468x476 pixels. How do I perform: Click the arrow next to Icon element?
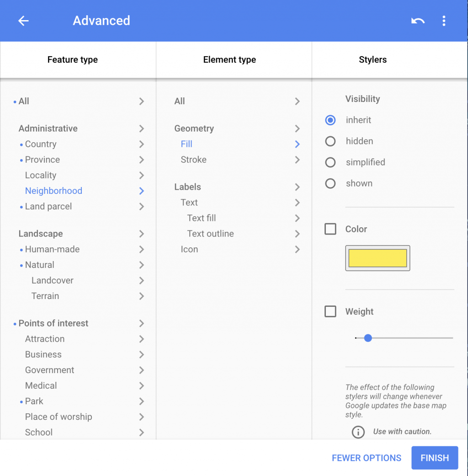click(x=297, y=249)
